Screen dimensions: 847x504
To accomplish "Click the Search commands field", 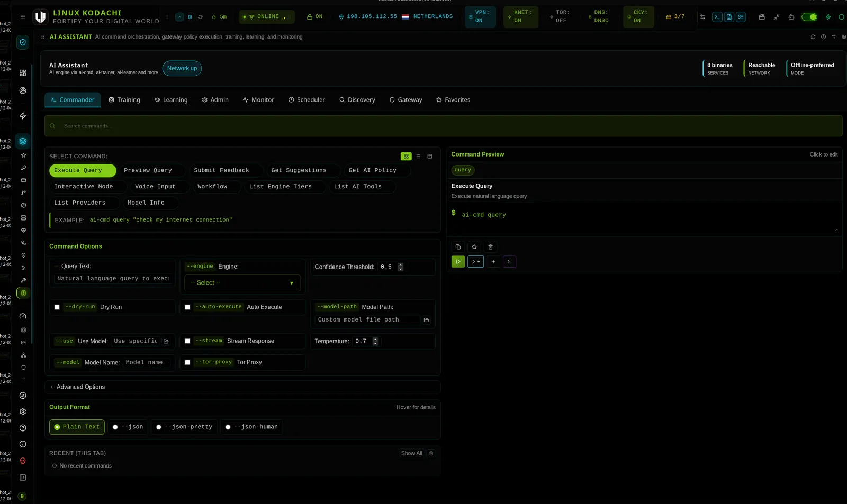I will click(x=443, y=126).
